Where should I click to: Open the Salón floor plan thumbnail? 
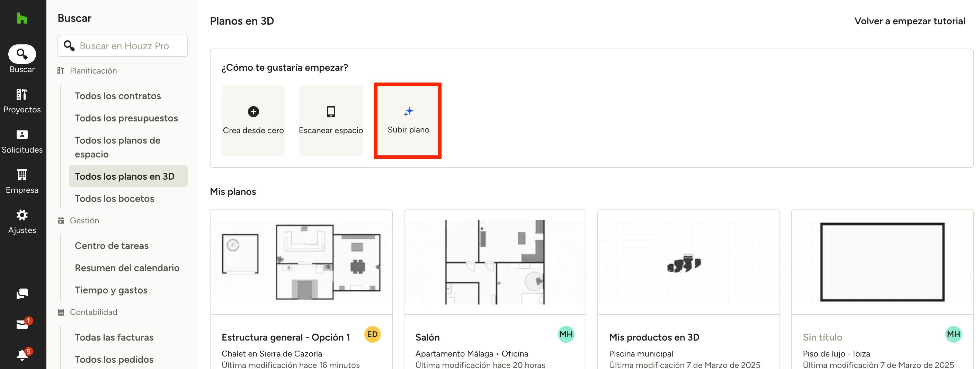pyautogui.click(x=495, y=262)
